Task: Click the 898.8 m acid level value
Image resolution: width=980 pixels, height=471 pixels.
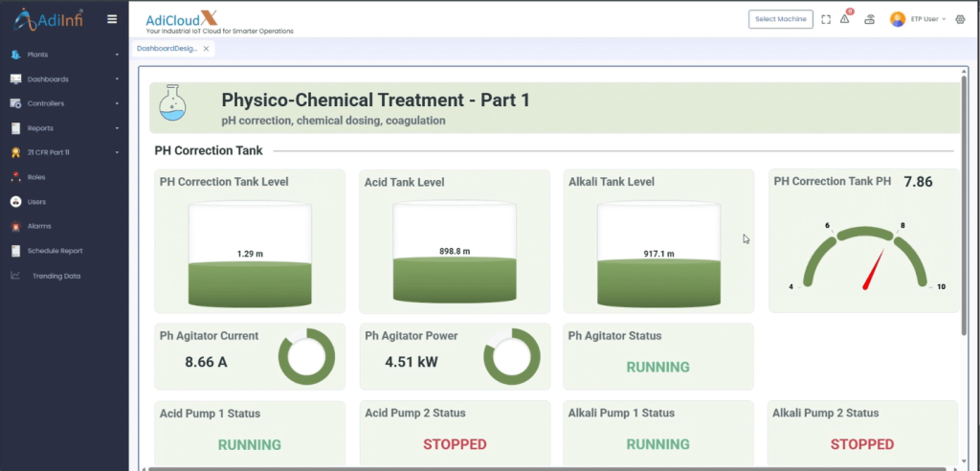Action: pyautogui.click(x=455, y=252)
